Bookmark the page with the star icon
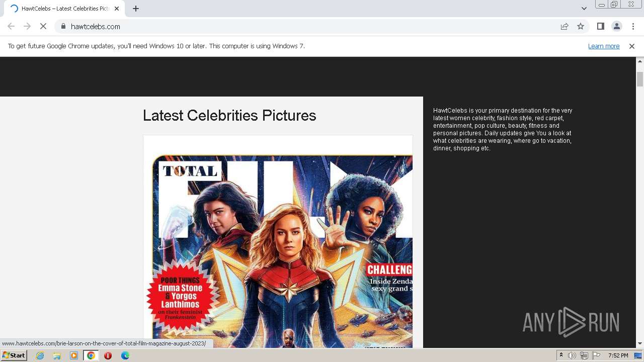This screenshot has height=362, width=644. pos(581,26)
